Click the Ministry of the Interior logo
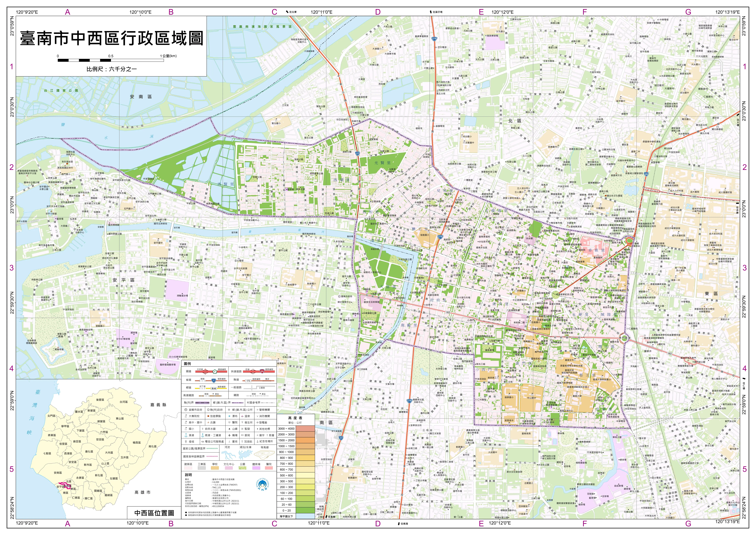The width and height of the screenshot is (756, 535). [262, 484]
